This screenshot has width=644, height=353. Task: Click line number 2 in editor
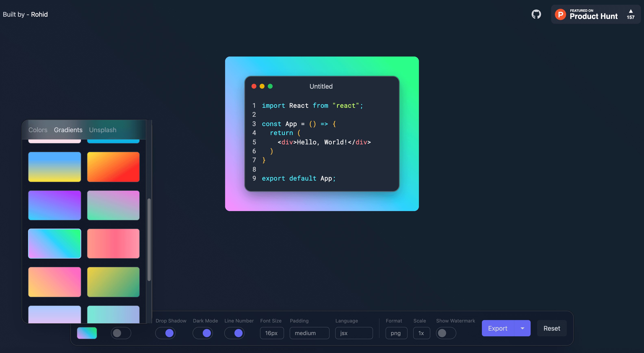click(x=254, y=114)
